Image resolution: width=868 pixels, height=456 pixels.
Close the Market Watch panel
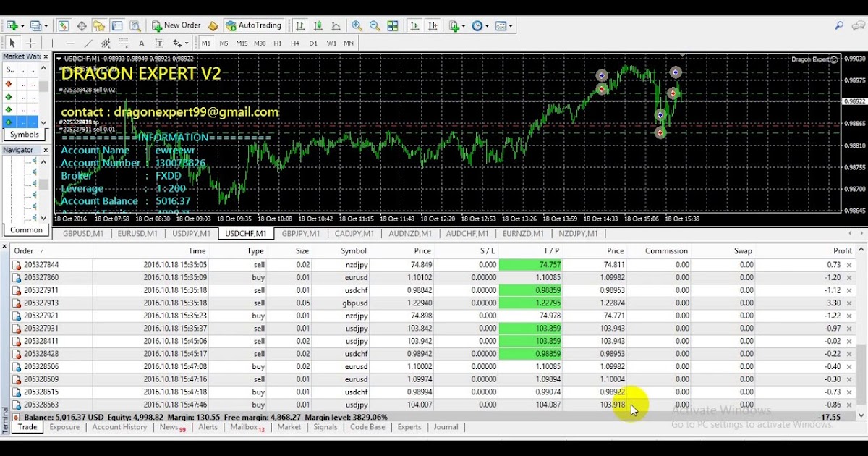pyautogui.click(x=46, y=56)
